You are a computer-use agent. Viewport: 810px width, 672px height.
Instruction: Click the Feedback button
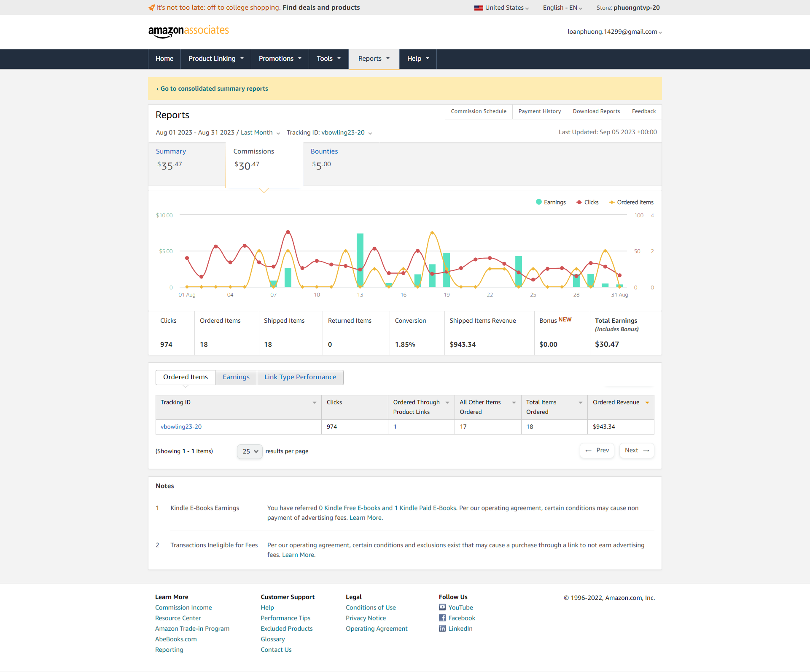tap(644, 111)
